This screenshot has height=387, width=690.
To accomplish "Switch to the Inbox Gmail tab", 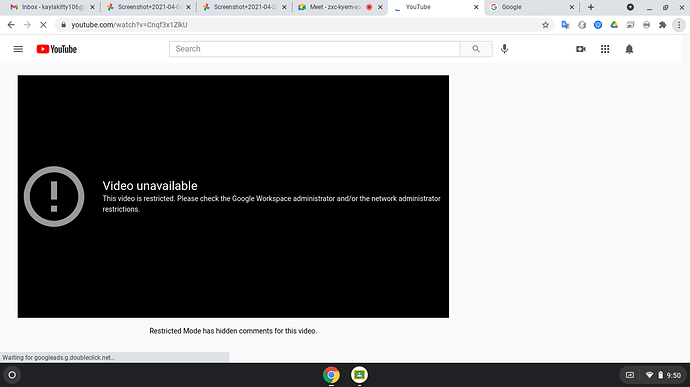I will (x=53, y=7).
